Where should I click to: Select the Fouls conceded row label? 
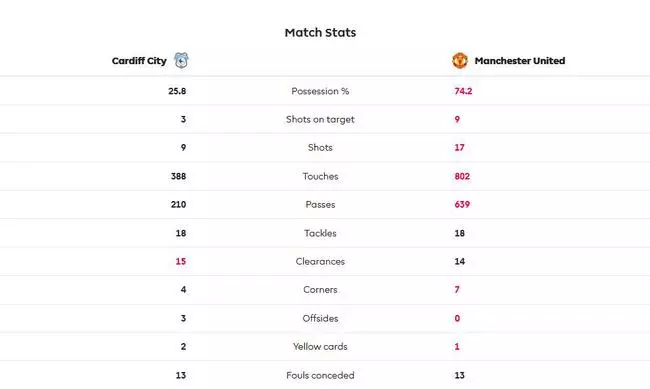click(x=320, y=375)
